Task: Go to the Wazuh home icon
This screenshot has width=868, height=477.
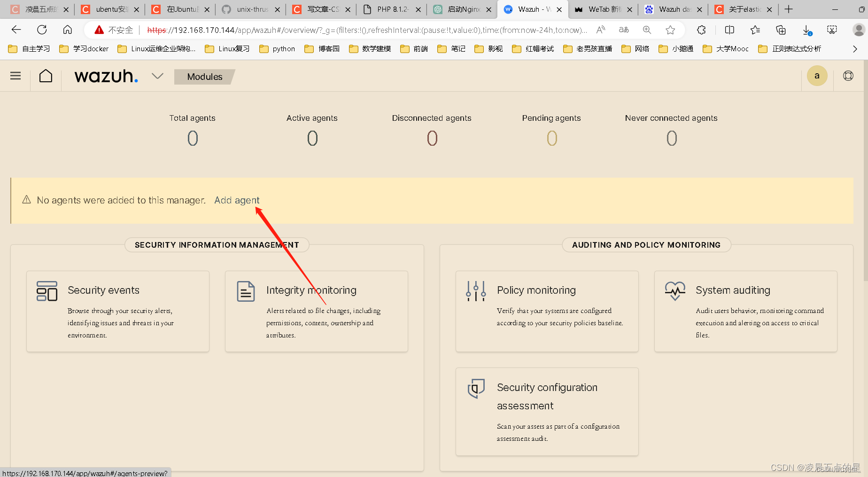Action: [x=46, y=76]
